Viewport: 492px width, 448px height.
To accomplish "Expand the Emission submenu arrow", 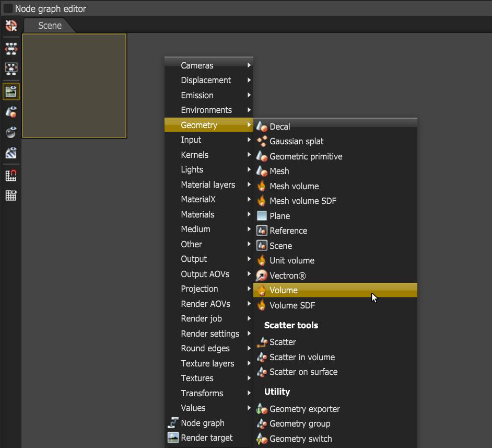I will point(249,95).
